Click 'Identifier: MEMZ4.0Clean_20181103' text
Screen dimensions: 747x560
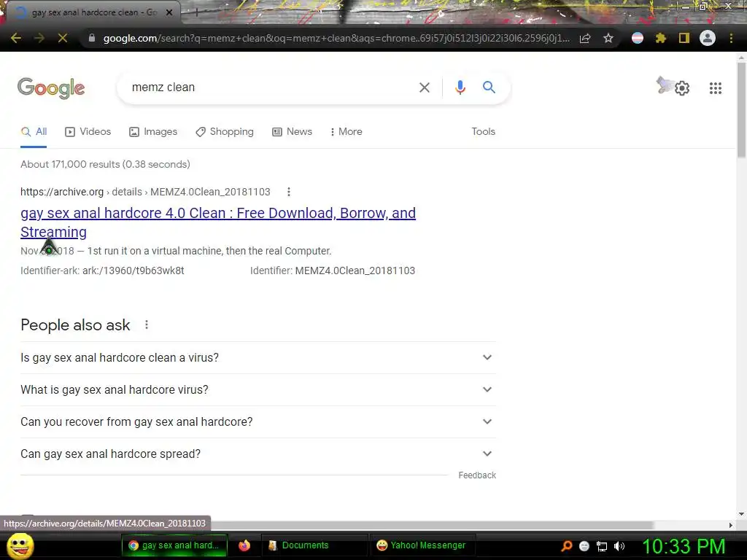click(x=333, y=271)
